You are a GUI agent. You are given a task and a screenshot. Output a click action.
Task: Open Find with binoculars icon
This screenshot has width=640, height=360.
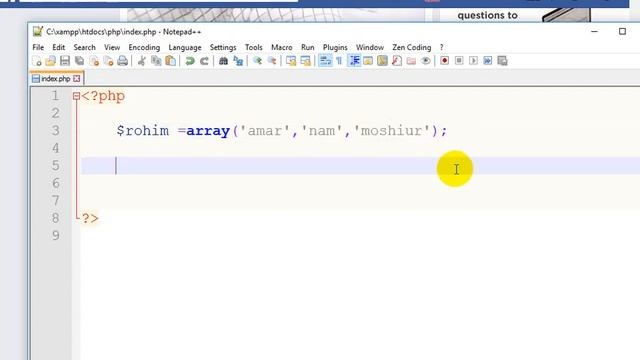223,61
